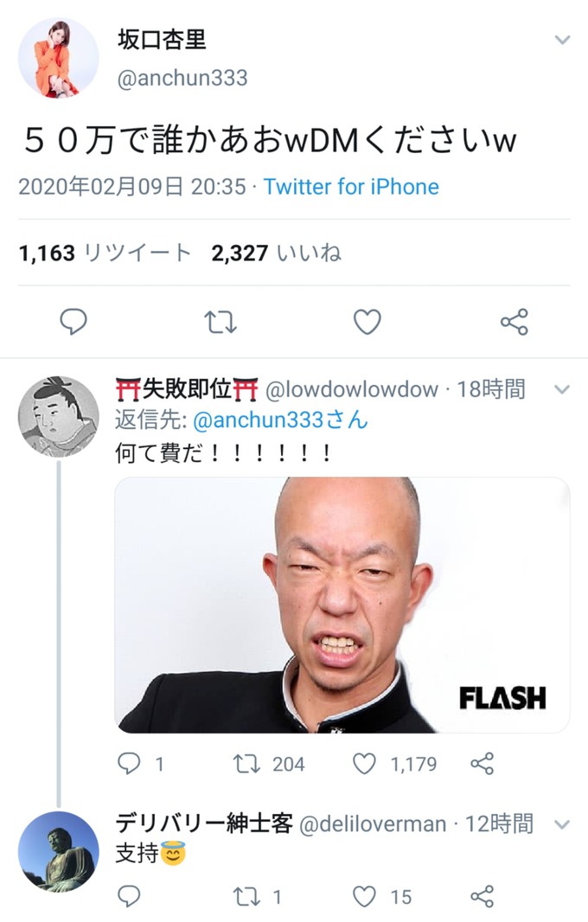
Task: Like the reply with 1,179 likes
Action: pos(364,764)
